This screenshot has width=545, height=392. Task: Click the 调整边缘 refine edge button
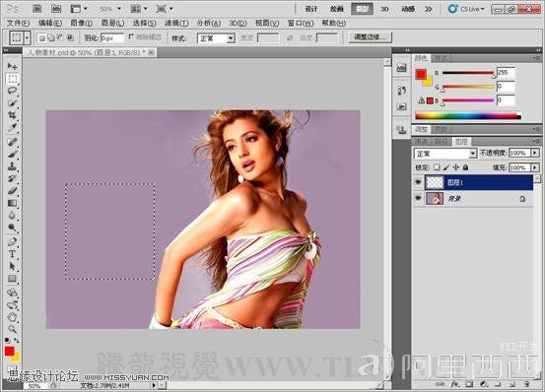click(370, 36)
